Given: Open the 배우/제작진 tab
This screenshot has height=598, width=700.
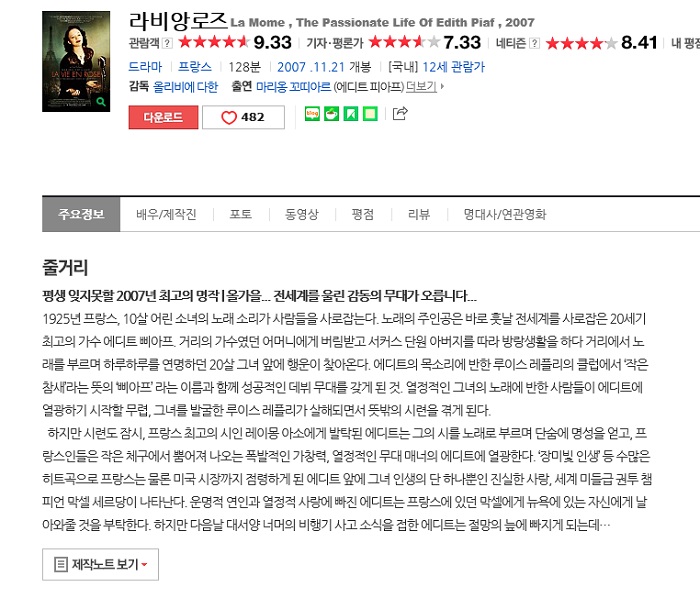Looking at the screenshot, I should tap(166, 215).
